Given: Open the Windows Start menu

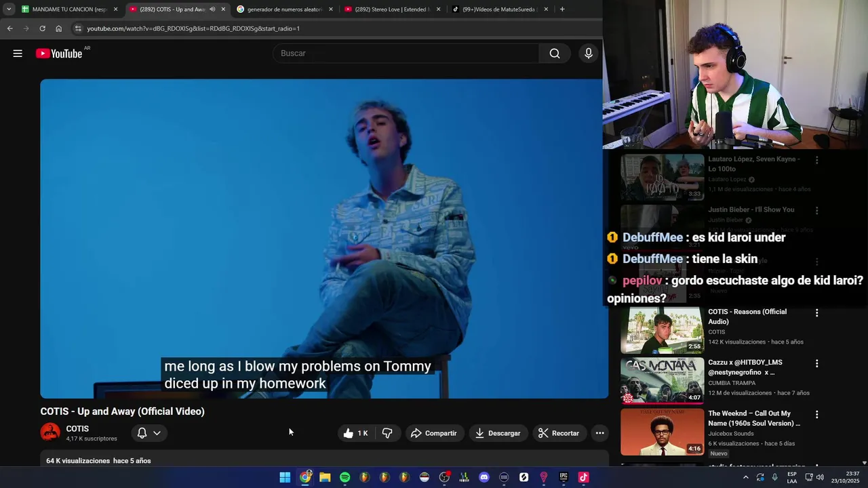Looking at the screenshot, I should click(x=285, y=477).
